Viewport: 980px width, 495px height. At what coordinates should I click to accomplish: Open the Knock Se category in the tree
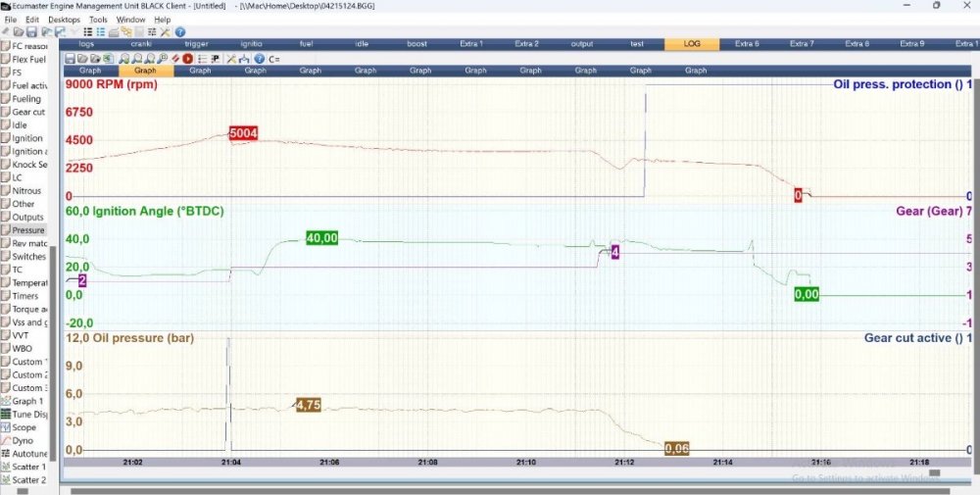[x=29, y=165]
